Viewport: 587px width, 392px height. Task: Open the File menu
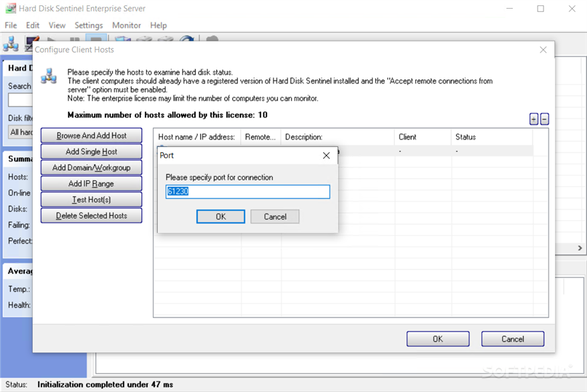pyautogui.click(x=11, y=25)
